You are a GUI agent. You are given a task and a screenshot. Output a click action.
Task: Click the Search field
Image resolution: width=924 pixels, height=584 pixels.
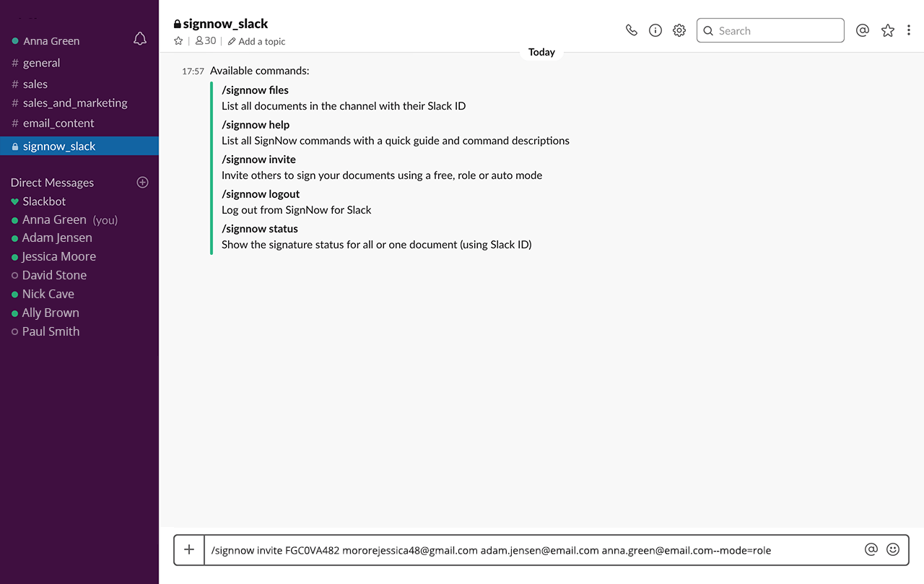[770, 30]
